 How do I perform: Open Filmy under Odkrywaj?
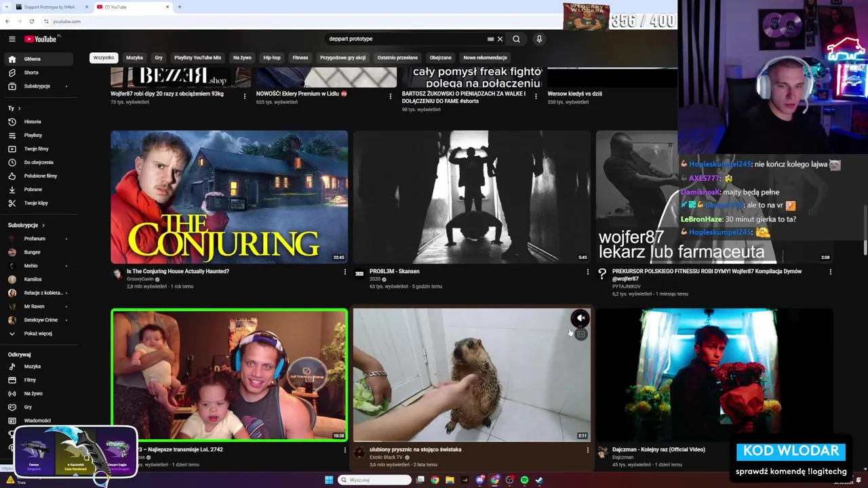(39, 380)
